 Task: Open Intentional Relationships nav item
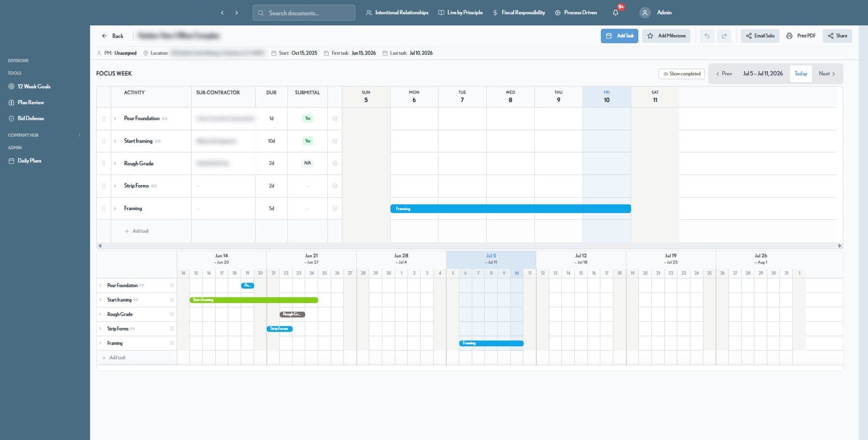397,13
